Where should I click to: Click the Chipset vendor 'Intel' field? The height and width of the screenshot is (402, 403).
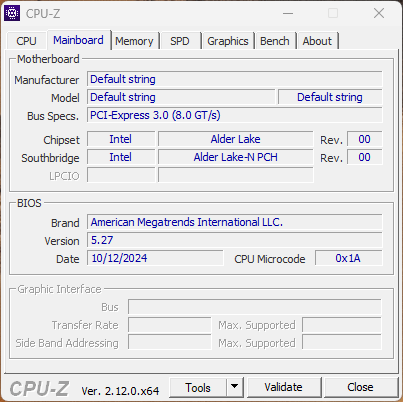click(121, 139)
